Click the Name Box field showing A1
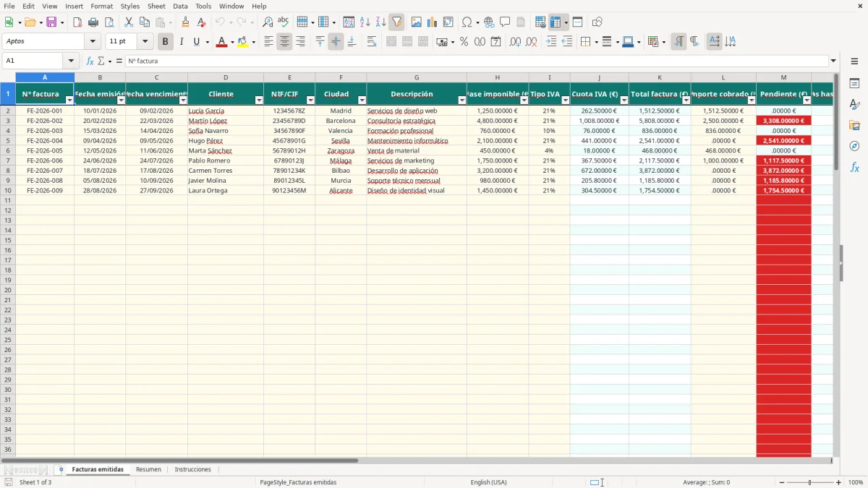 [33, 61]
